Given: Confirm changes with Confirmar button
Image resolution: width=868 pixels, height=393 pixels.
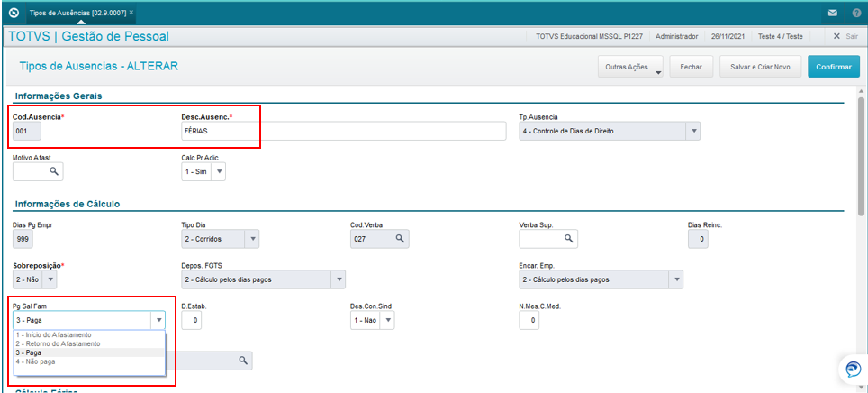Looking at the screenshot, I should point(834,67).
